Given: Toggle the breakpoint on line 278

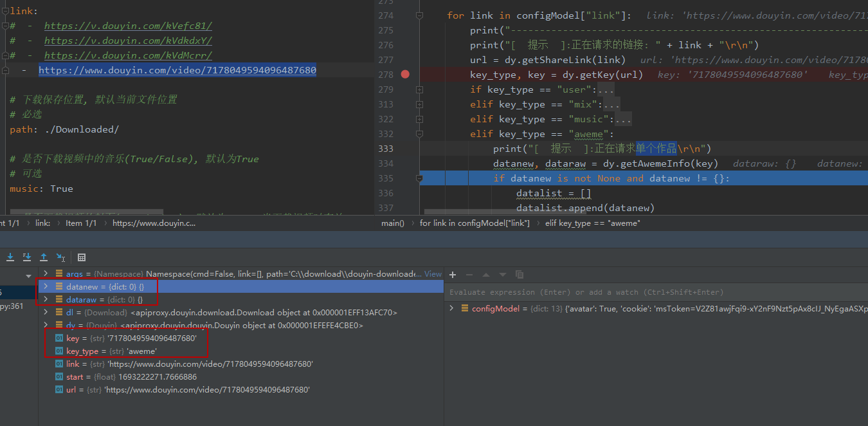Looking at the screenshot, I should pos(406,75).
